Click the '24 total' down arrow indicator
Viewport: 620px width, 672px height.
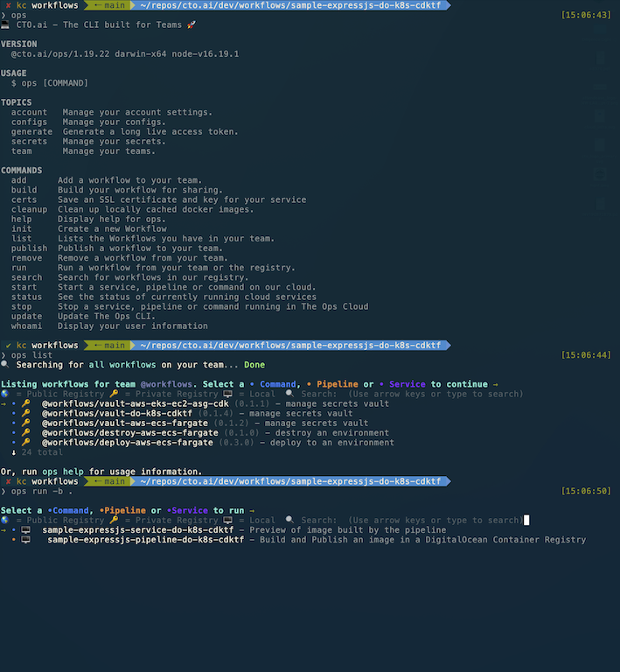tap(14, 452)
